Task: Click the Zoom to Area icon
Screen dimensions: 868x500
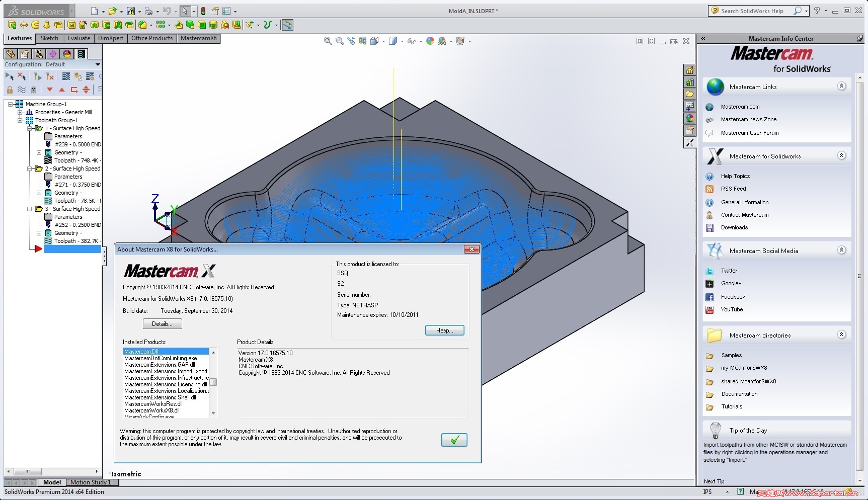Action: click(340, 41)
